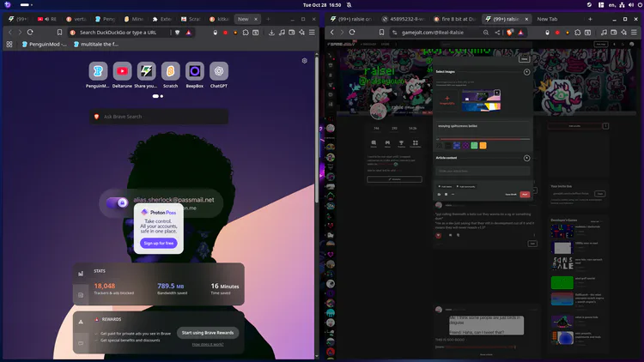Open Leo AI sparkle icon in left window
The height and width of the screenshot is (362, 644).
click(302, 32)
